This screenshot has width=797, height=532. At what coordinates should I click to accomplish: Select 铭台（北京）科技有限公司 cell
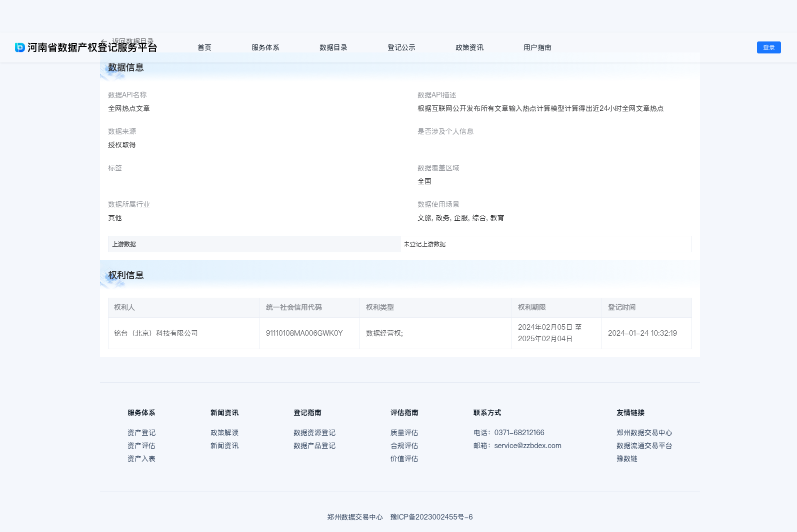click(184, 333)
